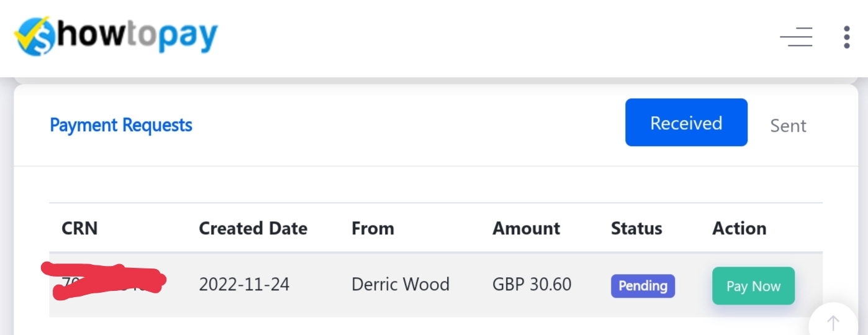The width and height of the screenshot is (868, 335).
Task: Click the scroll-to-top arrow button
Action: click(x=833, y=322)
